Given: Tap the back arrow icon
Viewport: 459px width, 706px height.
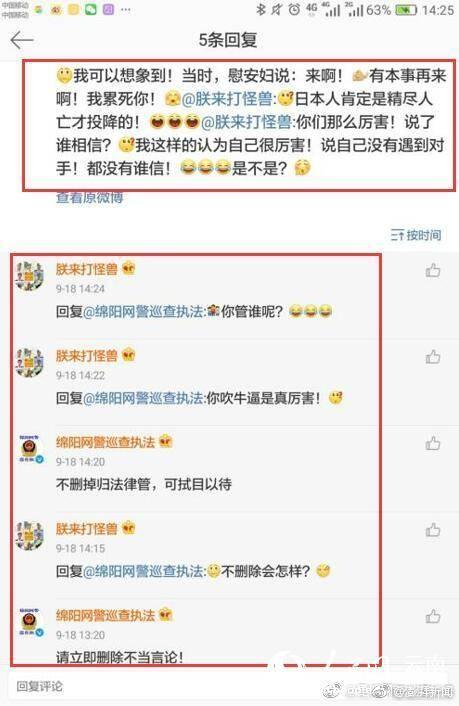Looking at the screenshot, I should (x=22, y=40).
